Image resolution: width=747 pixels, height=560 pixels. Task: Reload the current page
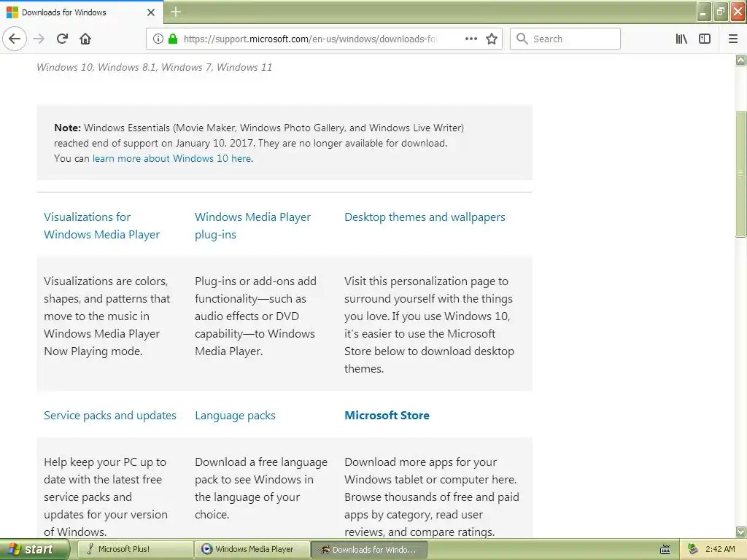coord(62,39)
